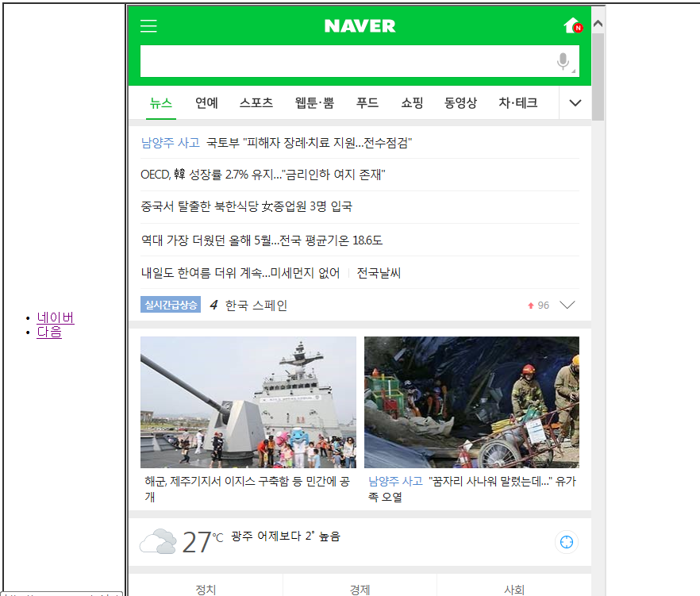Open the 차·테크 tab
This screenshot has height=596, width=700.
click(517, 103)
